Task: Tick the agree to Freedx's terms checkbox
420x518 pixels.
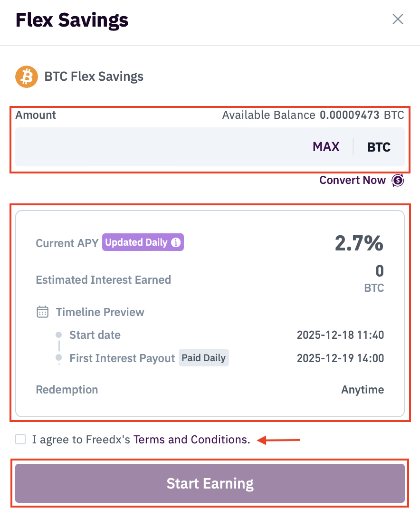Action: pyautogui.click(x=20, y=440)
